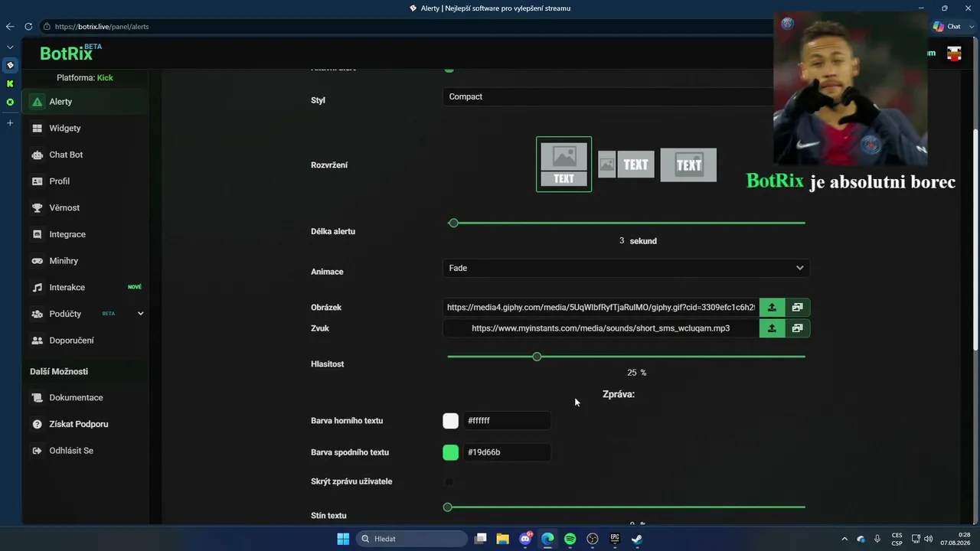The width and height of the screenshot is (980, 551).
Task: Open the Alerty section in the sidebar
Action: [x=86, y=102]
